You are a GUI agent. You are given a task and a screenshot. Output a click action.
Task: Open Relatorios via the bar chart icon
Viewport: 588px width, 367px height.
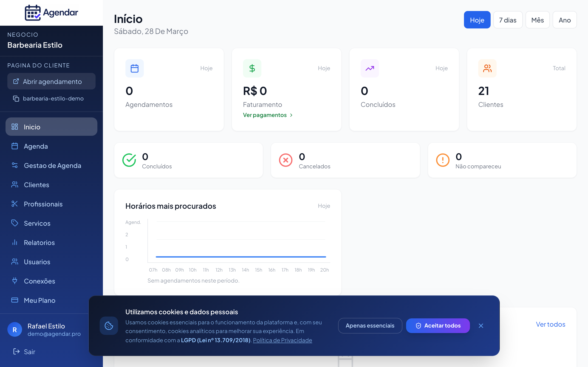pyautogui.click(x=15, y=242)
